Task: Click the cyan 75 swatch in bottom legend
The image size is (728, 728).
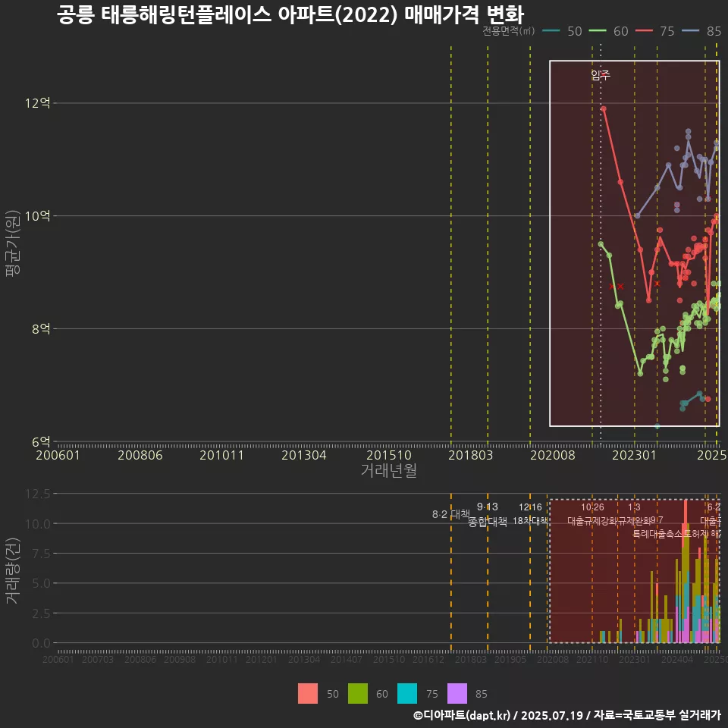Action: point(407,694)
